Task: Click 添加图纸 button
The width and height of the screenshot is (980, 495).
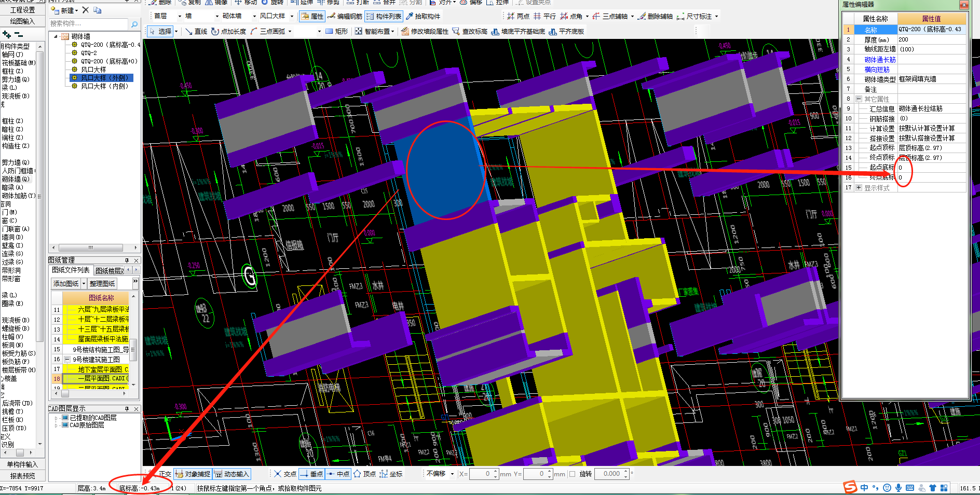Action: 66,284
